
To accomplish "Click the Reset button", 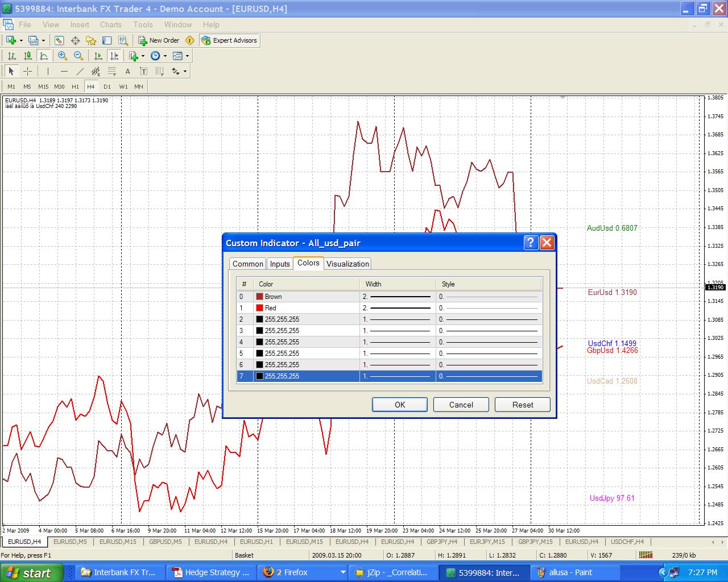I will (x=523, y=405).
